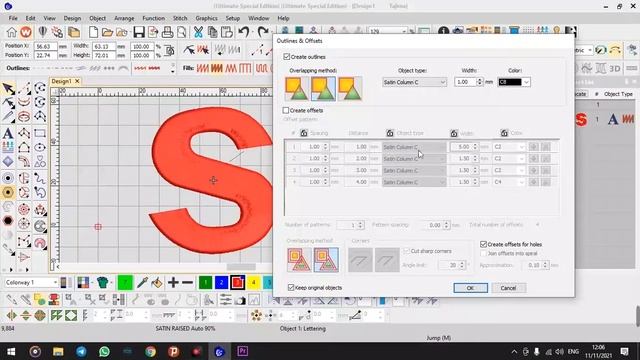Viewport: 640px width, 360px height.
Task: Toggle Join offsets into spiral checkbox
Action: (x=484, y=253)
